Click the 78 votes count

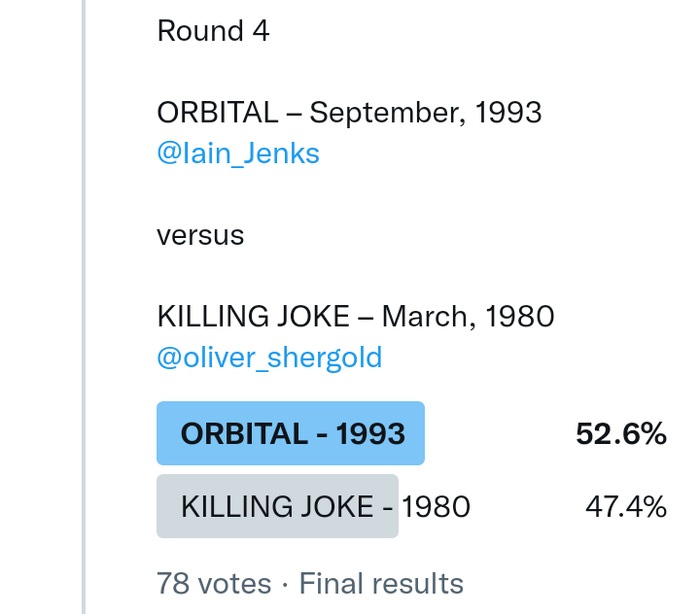pos(214,583)
